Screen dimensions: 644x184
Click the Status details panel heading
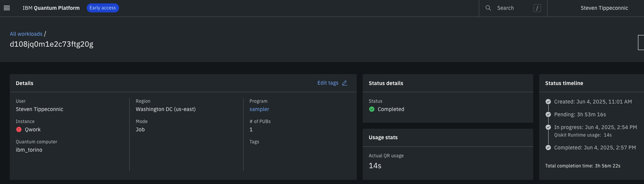[x=386, y=83]
